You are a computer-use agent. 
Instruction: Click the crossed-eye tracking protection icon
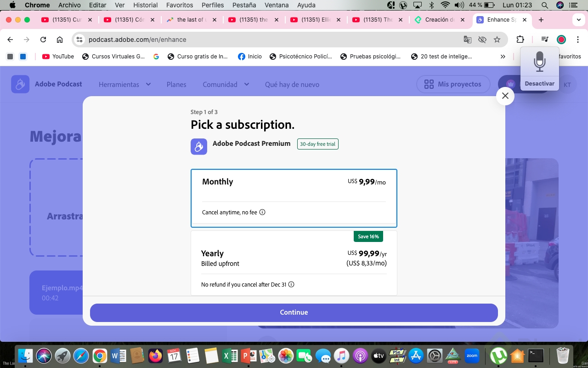482,40
